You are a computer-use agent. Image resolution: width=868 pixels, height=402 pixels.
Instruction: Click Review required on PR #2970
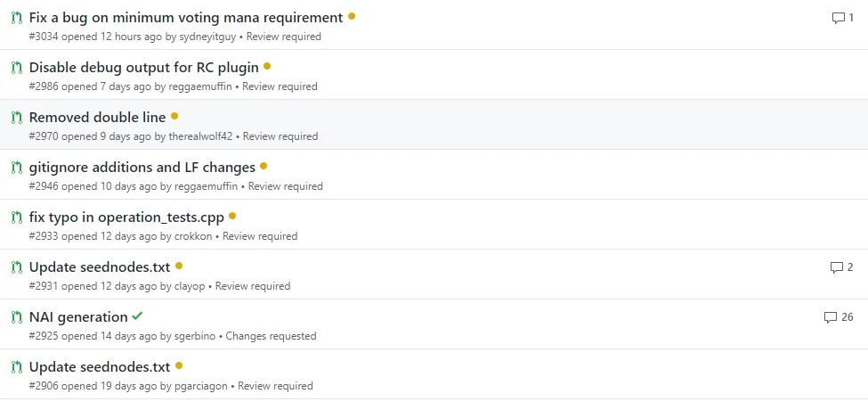coord(280,136)
